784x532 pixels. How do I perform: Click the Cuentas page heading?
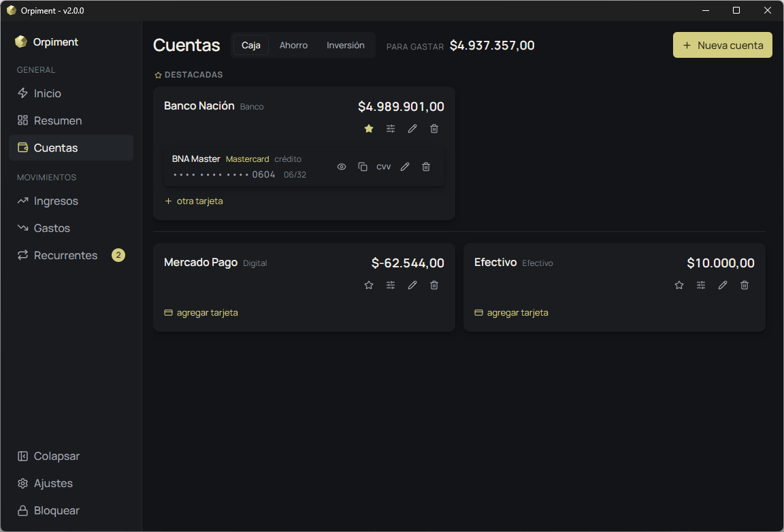pyautogui.click(x=186, y=45)
